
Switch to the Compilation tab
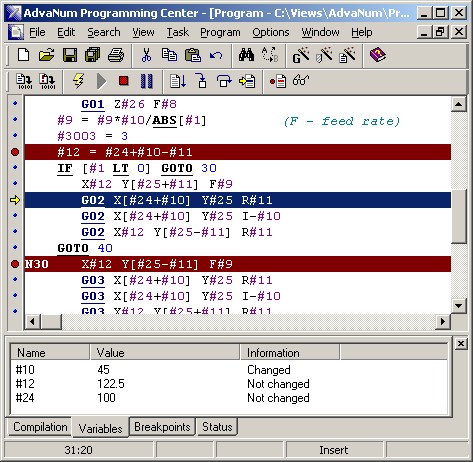tap(40, 427)
